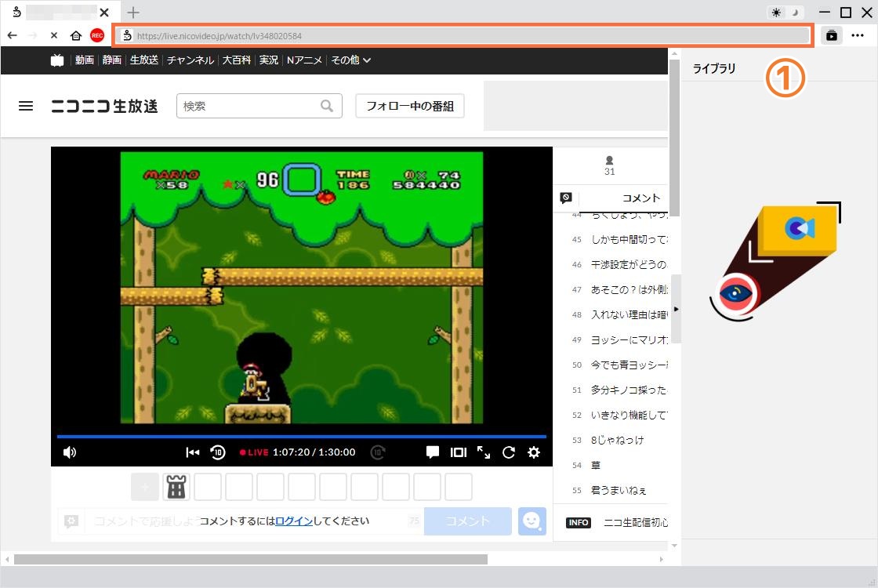Switch to theater view mode icon

click(x=459, y=452)
